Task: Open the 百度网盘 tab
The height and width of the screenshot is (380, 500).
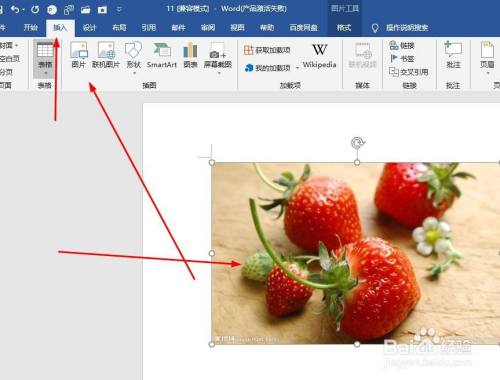Action: (303, 28)
